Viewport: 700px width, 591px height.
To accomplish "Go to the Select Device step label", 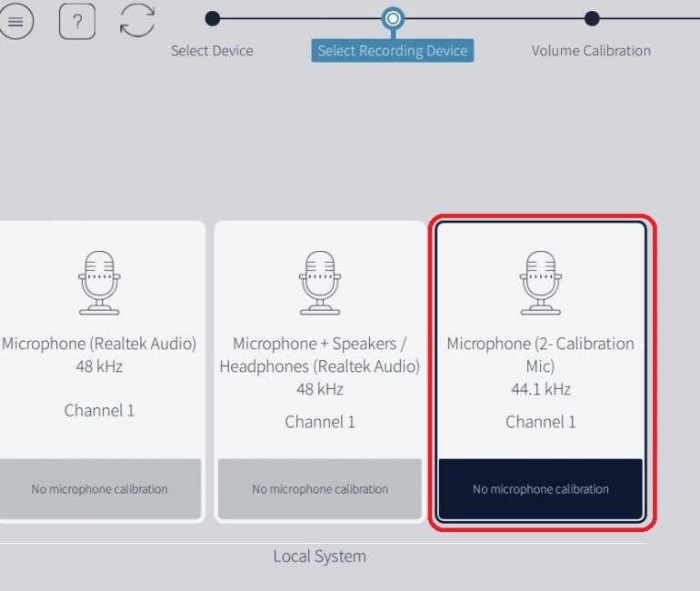I will (x=212, y=51).
